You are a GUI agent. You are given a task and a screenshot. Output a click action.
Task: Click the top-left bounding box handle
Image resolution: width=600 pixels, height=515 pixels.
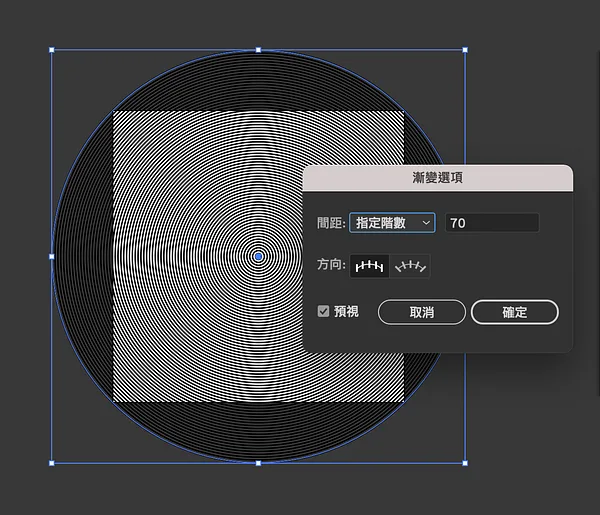[52, 50]
